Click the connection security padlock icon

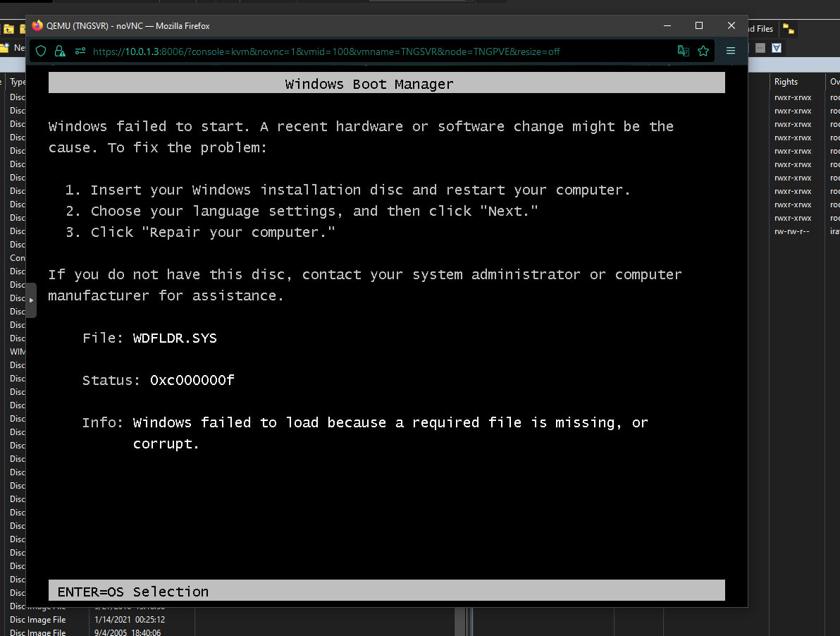coord(60,51)
